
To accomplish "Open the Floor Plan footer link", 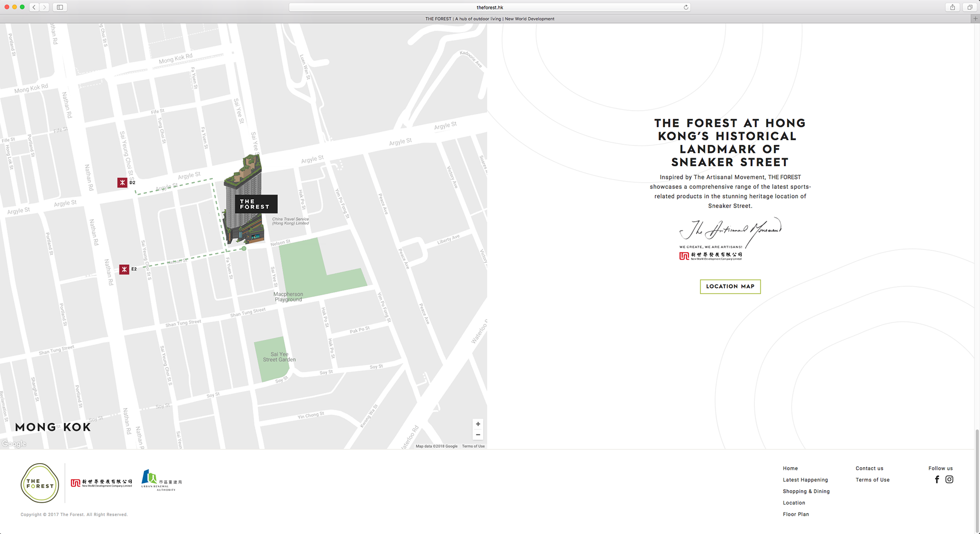I will pos(796,514).
